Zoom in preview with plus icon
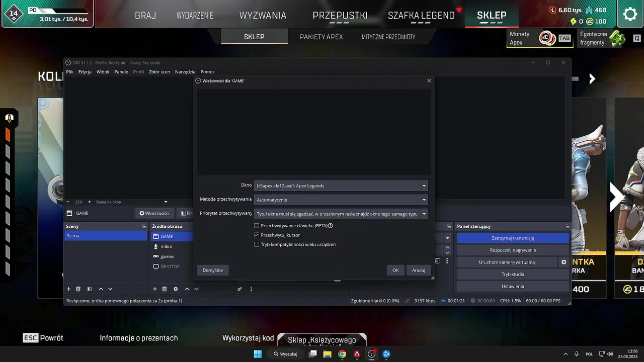The height and width of the screenshot is (362, 644). pyautogui.click(x=90, y=202)
